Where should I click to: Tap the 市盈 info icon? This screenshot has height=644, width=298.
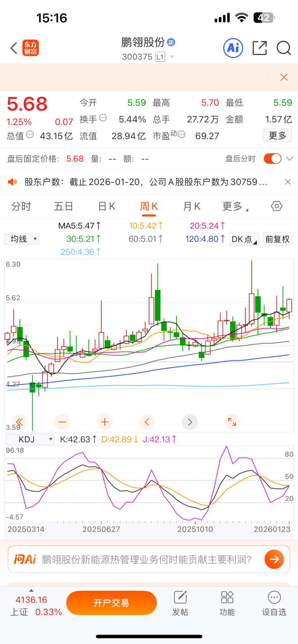[181, 134]
